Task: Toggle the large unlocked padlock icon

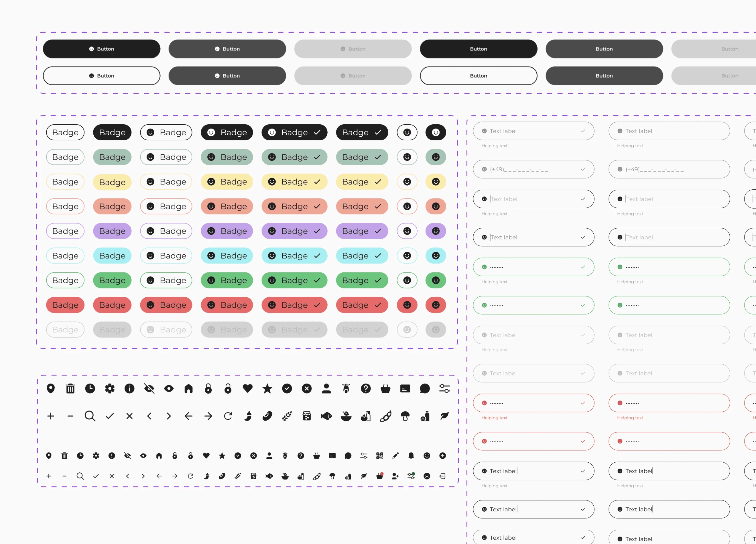Action: pos(228,388)
